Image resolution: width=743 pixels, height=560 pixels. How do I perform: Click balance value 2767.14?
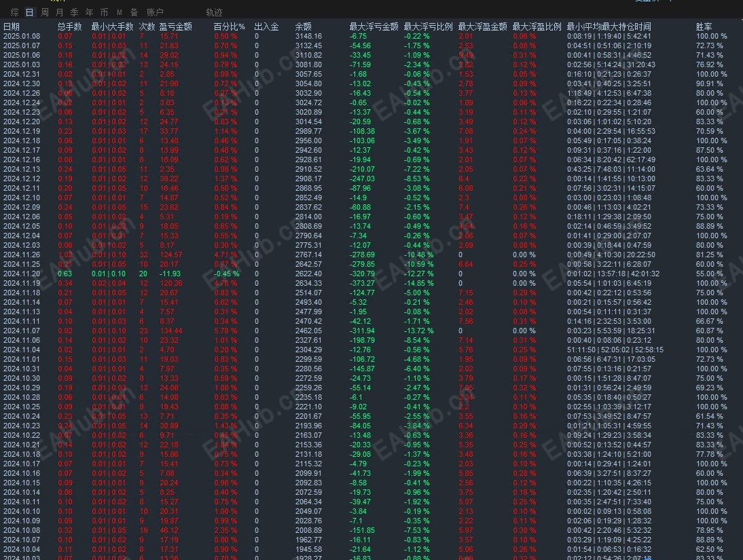[x=308, y=255]
